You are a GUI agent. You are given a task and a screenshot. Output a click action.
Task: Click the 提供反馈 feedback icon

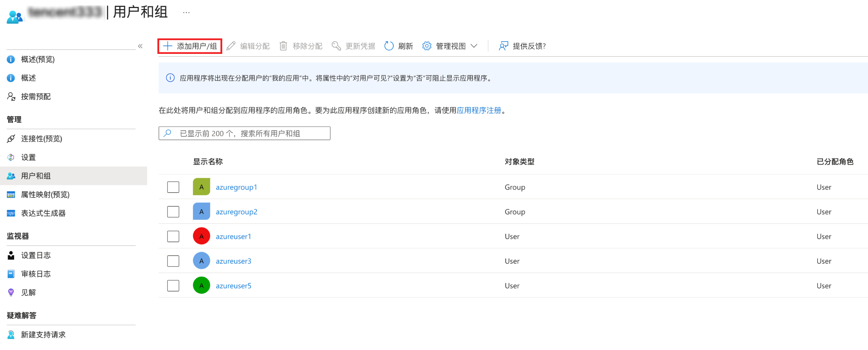point(503,46)
